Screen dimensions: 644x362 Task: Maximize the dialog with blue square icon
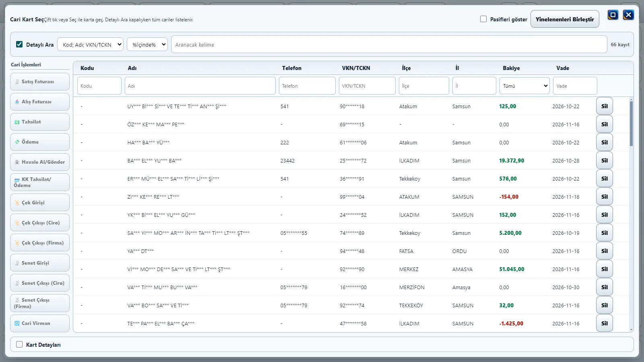(x=613, y=15)
